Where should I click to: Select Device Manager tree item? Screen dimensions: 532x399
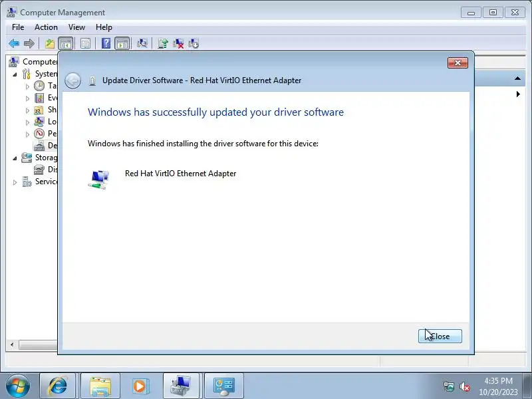tap(45, 146)
